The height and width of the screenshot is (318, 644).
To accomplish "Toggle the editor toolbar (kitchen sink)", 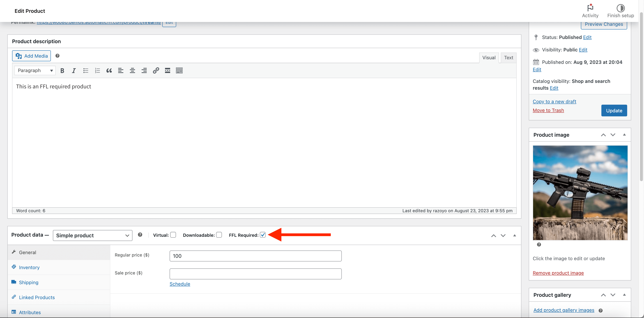I will pos(179,71).
